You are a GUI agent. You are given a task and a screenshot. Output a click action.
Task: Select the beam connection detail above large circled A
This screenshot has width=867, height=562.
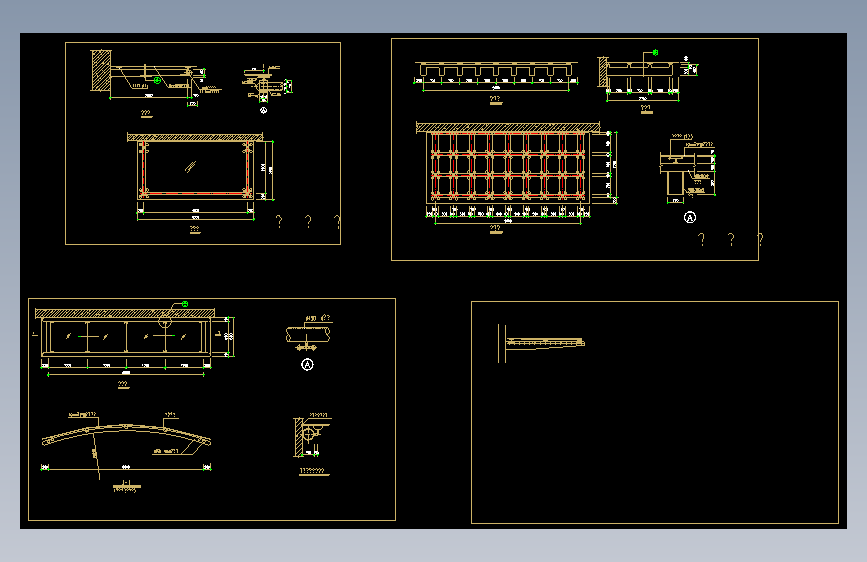(687, 169)
